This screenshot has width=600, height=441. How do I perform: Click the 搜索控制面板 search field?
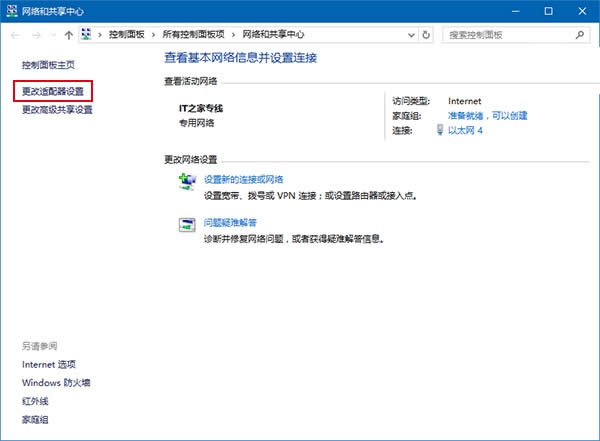(508, 35)
